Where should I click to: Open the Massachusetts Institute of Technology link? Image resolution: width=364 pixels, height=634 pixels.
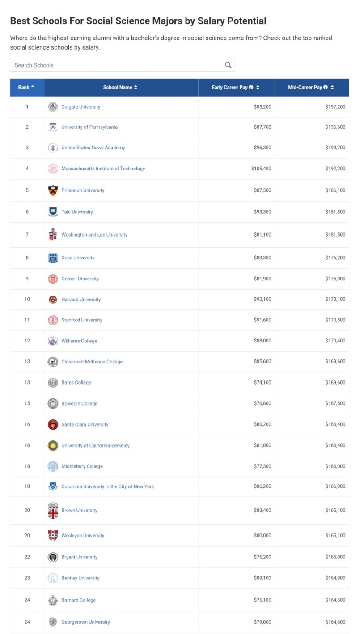point(103,169)
